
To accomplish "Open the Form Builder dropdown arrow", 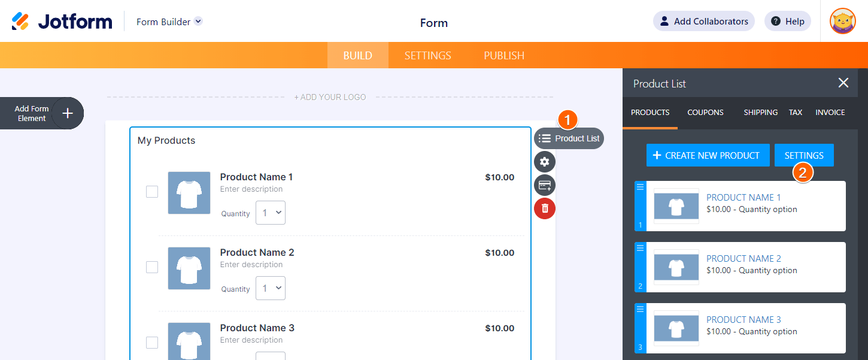I will click(x=198, y=22).
